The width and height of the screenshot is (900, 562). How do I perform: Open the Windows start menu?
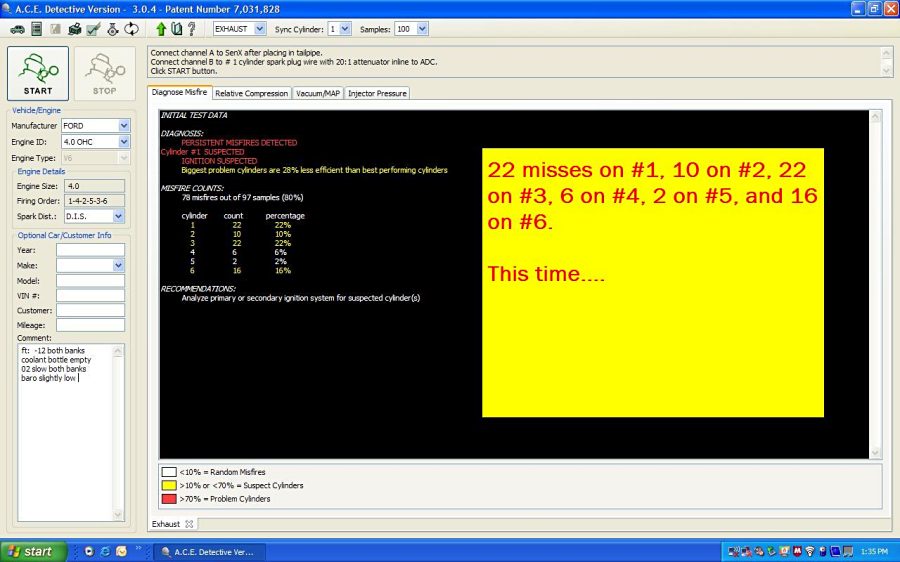(x=34, y=551)
